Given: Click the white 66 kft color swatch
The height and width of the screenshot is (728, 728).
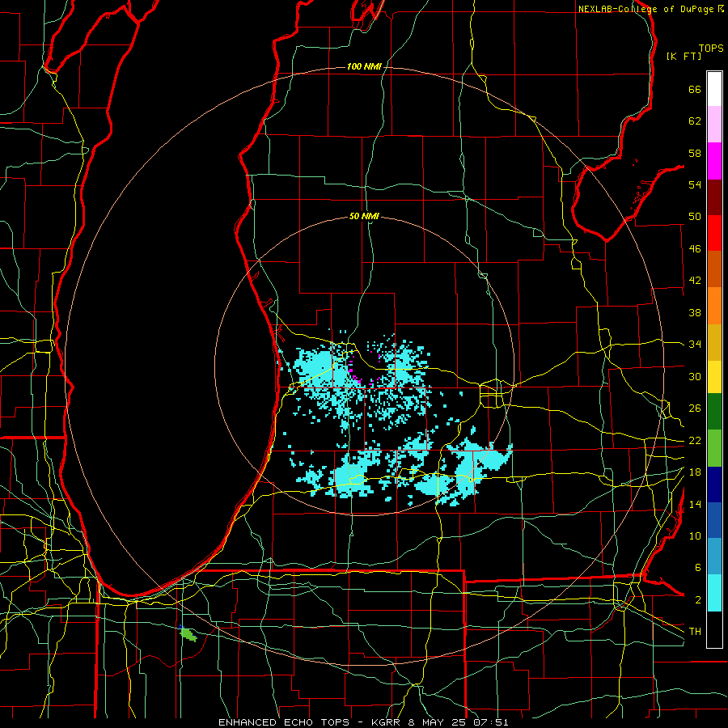Looking at the screenshot, I should (x=714, y=89).
